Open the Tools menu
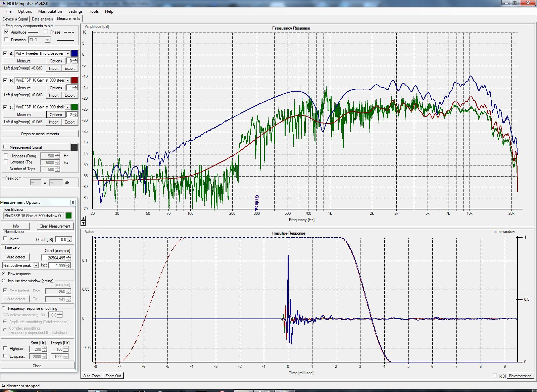 click(94, 11)
